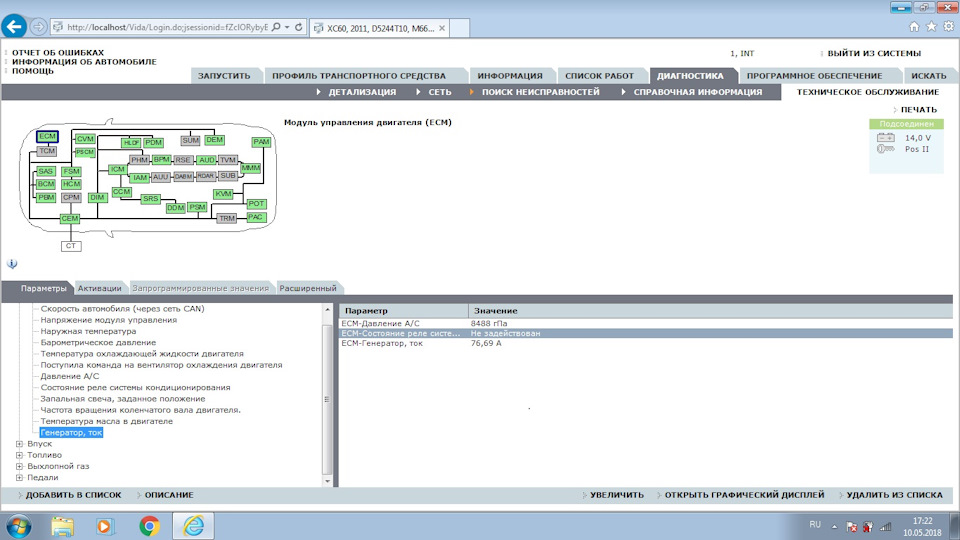Open the Windows Start menu
Viewport: 960px width, 540px height.
coord(18,526)
